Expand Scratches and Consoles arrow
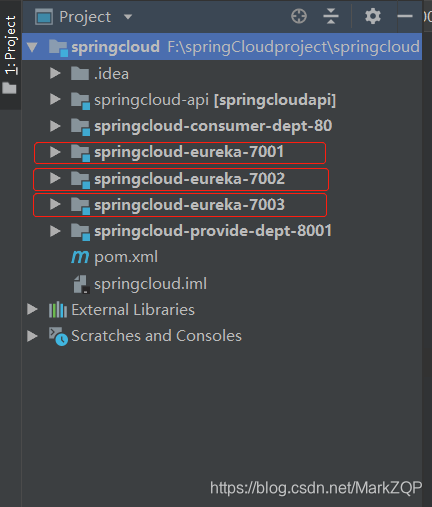 [x=32, y=336]
